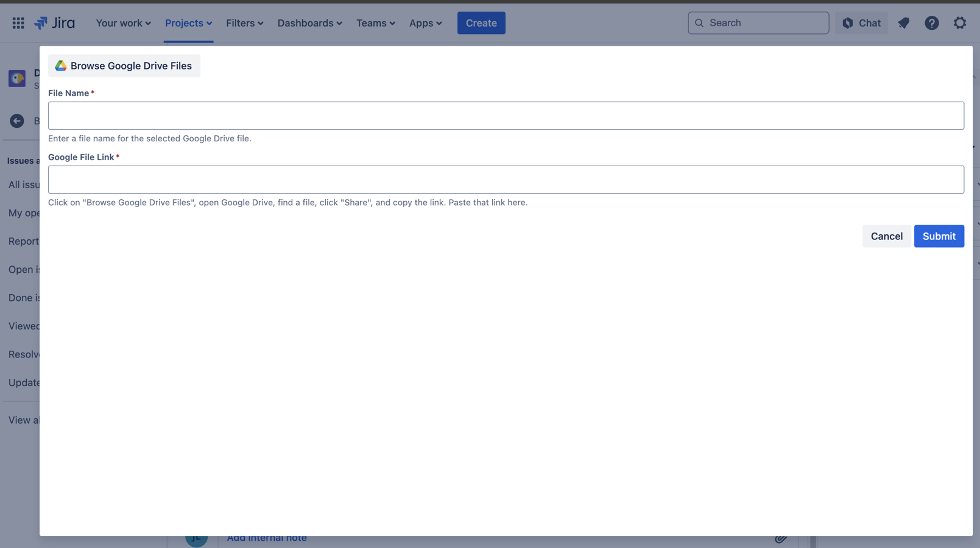Open the Filters dropdown
The width and height of the screenshot is (980, 548).
(244, 23)
